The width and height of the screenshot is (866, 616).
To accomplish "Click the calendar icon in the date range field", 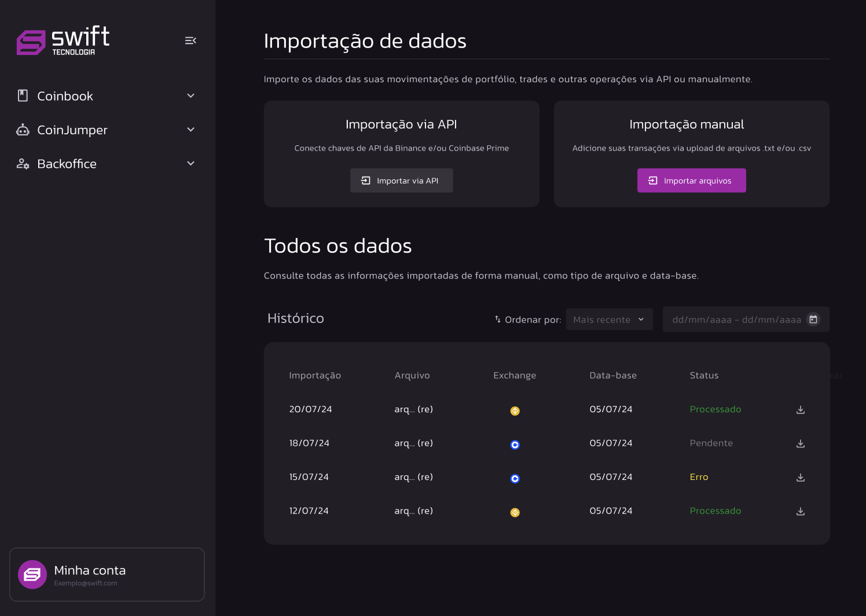I will point(813,319).
